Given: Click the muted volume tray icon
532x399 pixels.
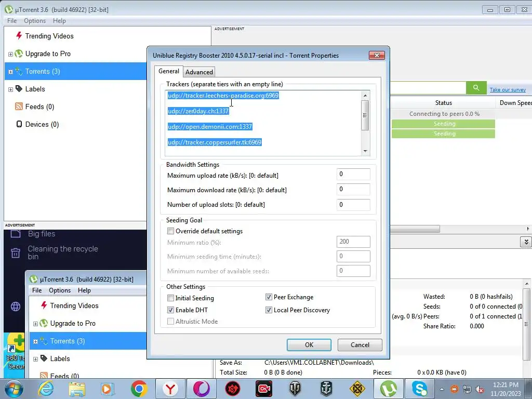Looking at the screenshot, I should point(480,390).
